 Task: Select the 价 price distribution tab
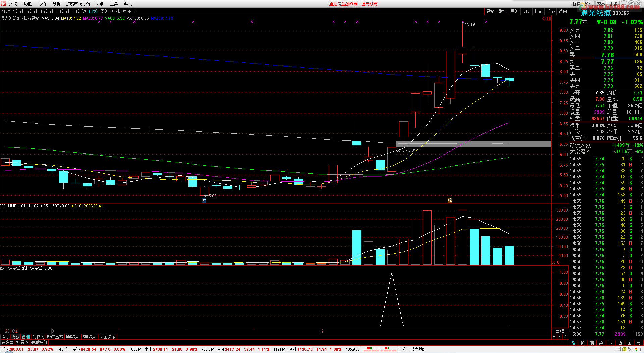(x=583, y=343)
